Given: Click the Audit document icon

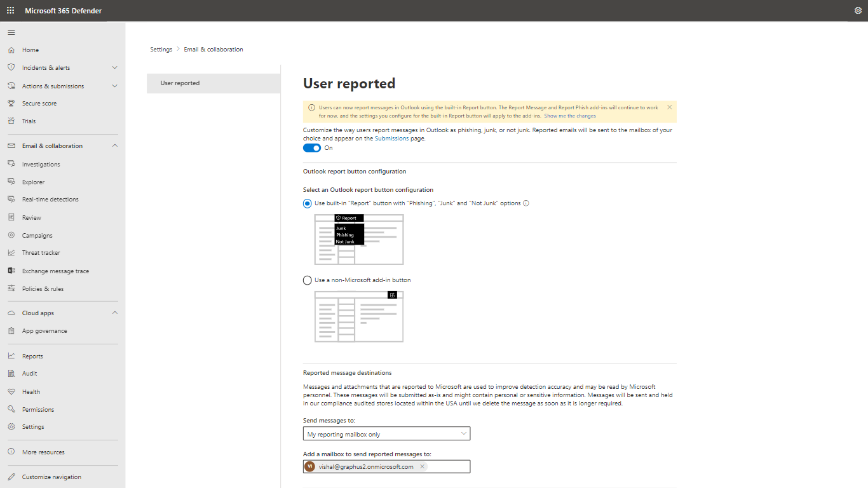Looking at the screenshot, I should tap(11, 373).
